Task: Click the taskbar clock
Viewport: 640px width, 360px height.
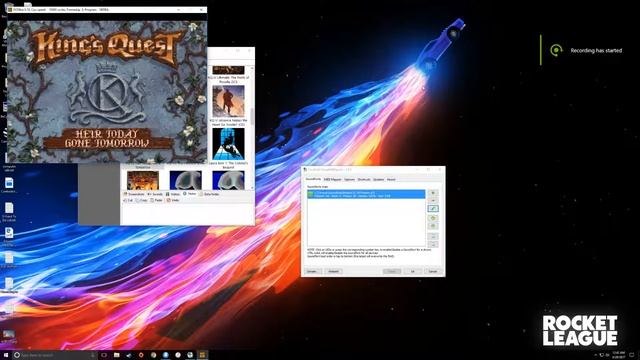Action: click(x=618, y=355)
